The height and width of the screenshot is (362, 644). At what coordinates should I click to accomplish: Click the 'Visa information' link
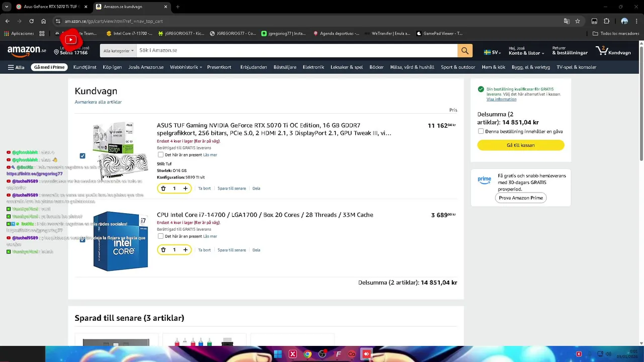click(501, 100)
